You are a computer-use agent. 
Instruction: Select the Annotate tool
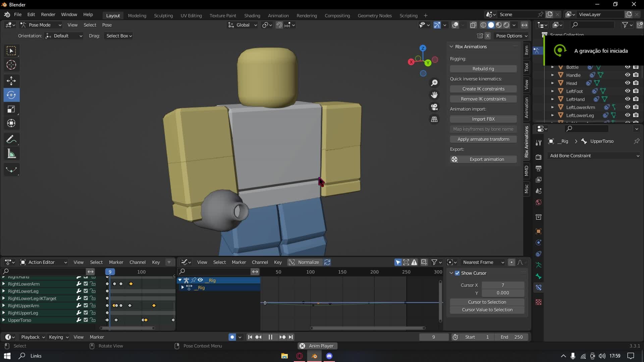pyautogui.click(x=11, y=139)
